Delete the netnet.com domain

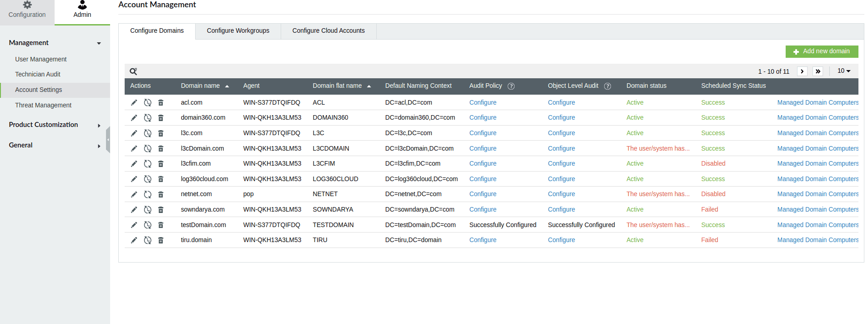161,194
